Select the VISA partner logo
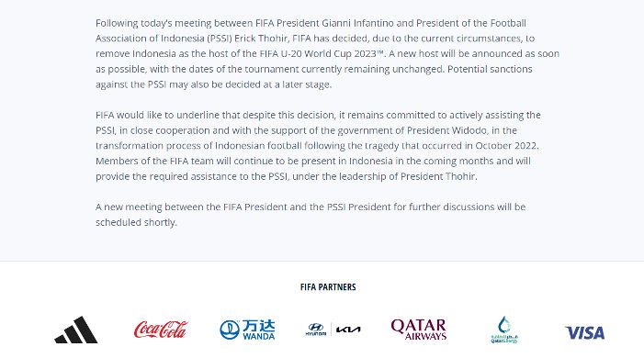644x358 pixels. [584, 332]
